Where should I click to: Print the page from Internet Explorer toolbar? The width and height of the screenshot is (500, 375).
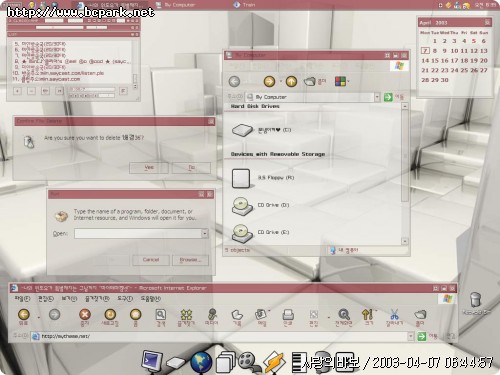coord(288,314)
